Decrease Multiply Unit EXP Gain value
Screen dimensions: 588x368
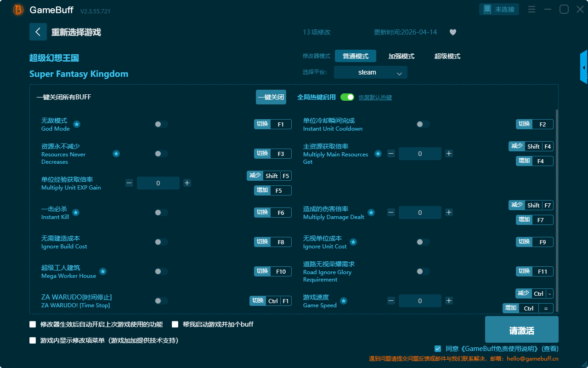(x=129, y=183)
